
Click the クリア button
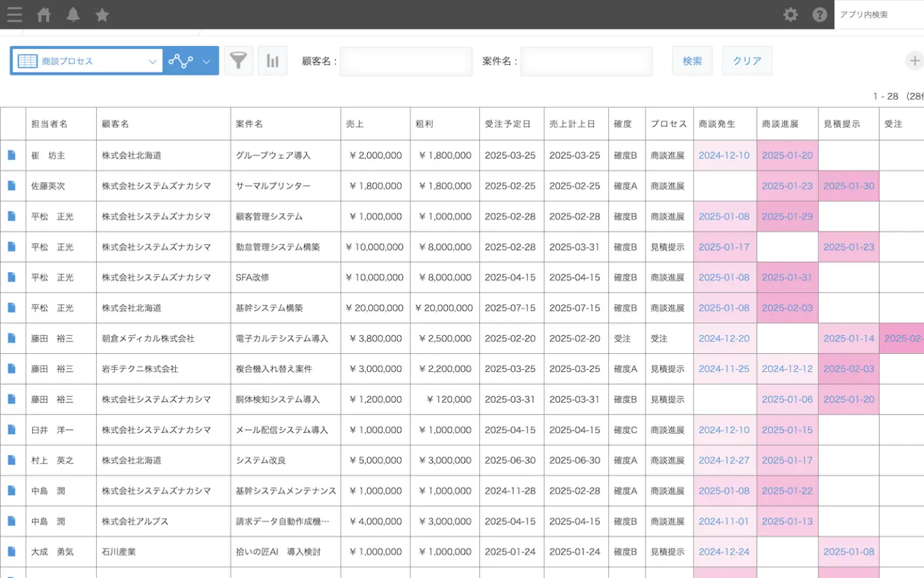746,61
